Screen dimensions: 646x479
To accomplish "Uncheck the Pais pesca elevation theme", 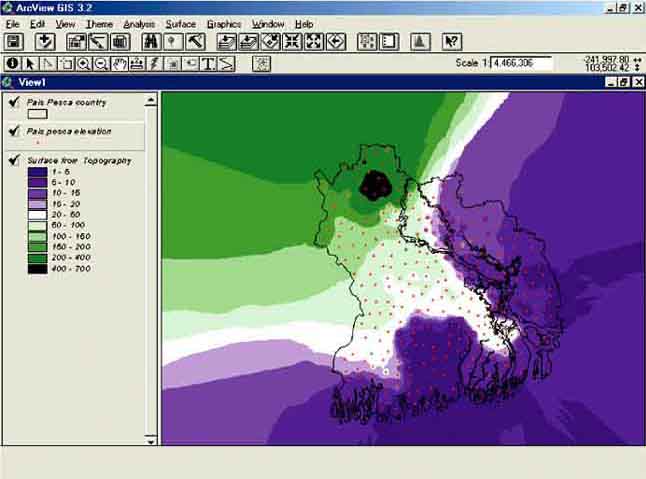I will click(x=14, y=131).
